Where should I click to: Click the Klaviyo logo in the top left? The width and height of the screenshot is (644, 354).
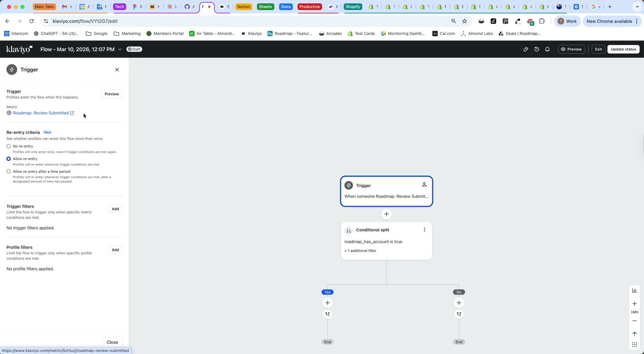click(x=19, y=49)
